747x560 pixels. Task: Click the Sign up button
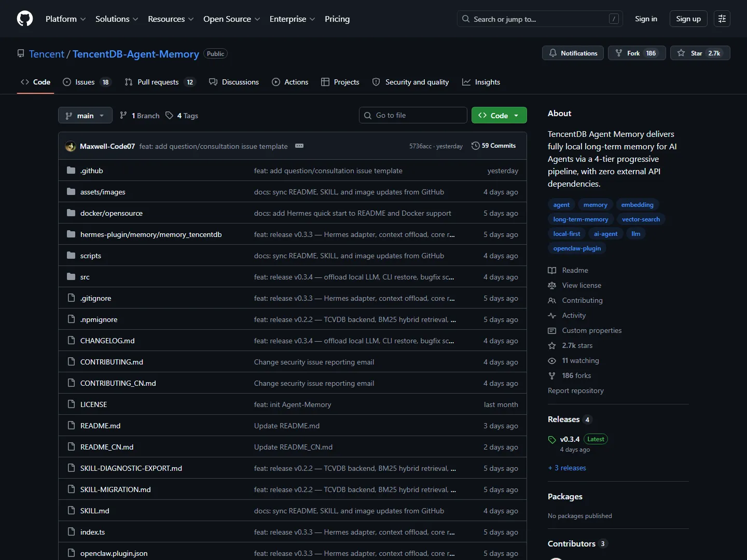pyautogui.click(x=688, y=19)
